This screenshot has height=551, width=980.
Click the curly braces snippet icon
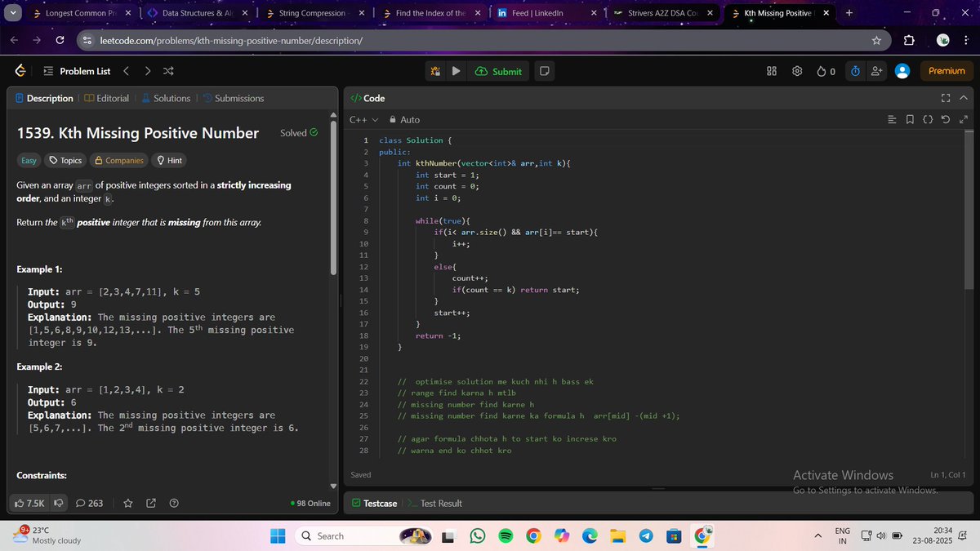pos(928,120)
